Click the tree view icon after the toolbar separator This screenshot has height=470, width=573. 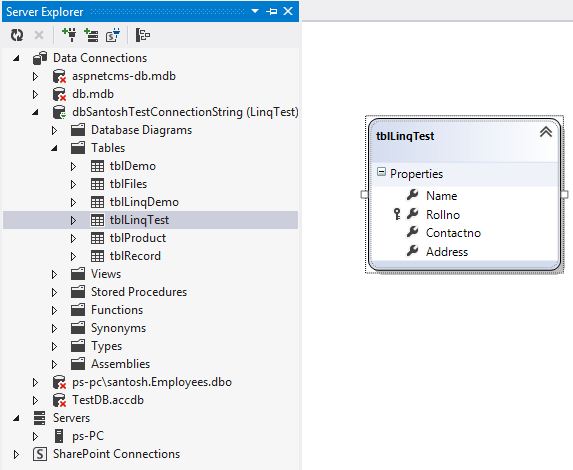pyautogui.click(x=143, y=35)
